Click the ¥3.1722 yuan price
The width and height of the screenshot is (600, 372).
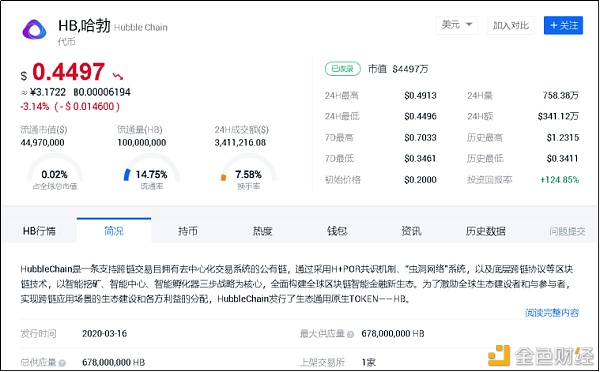tap(48, 92)
